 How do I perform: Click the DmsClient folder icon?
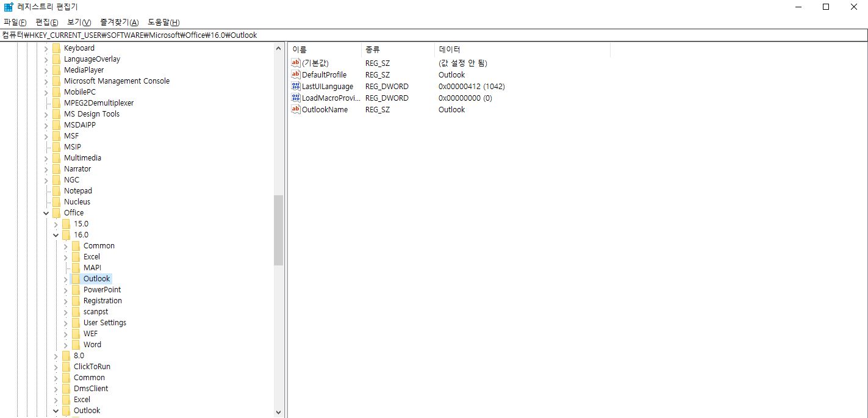[66, 389]
